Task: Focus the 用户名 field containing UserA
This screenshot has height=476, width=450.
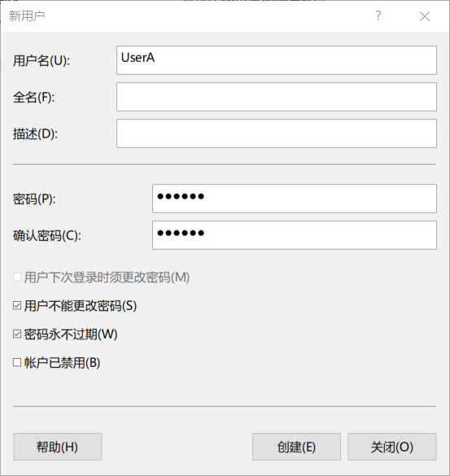Action: pos(277,60)
